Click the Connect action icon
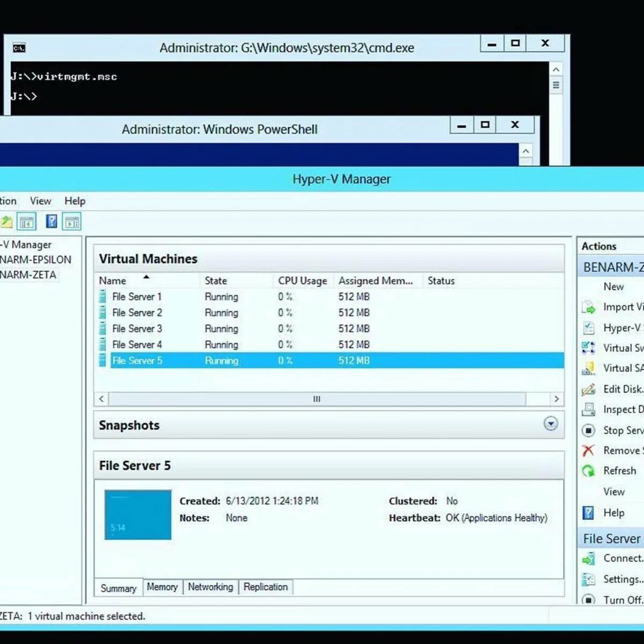 (x=589, y=559)
